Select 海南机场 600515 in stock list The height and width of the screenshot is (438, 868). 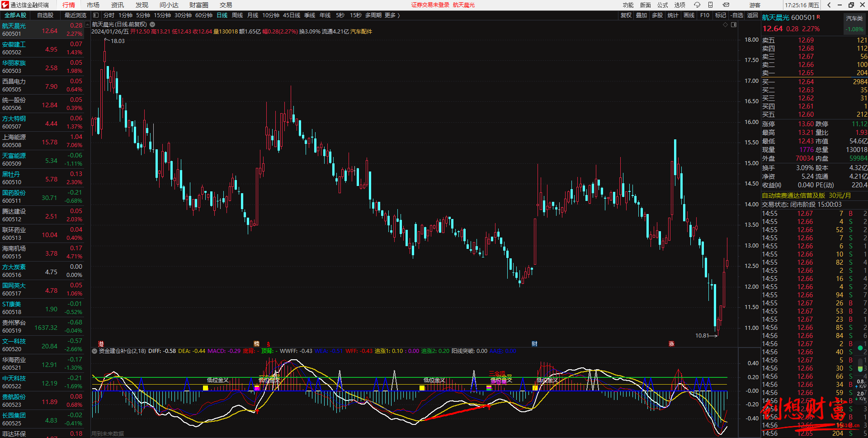point(42,252)
